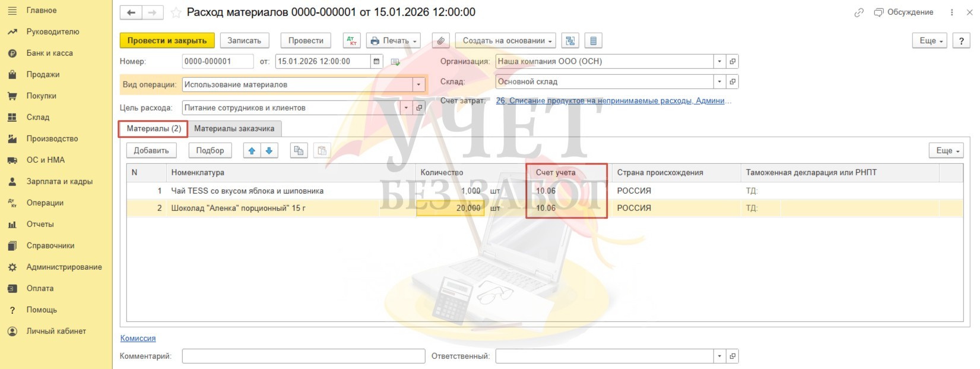Image resolution: width=980 pixels, height=369 pixels.
Task: Open Цель расхода item with open-form icon
Action: coord(419,108)
